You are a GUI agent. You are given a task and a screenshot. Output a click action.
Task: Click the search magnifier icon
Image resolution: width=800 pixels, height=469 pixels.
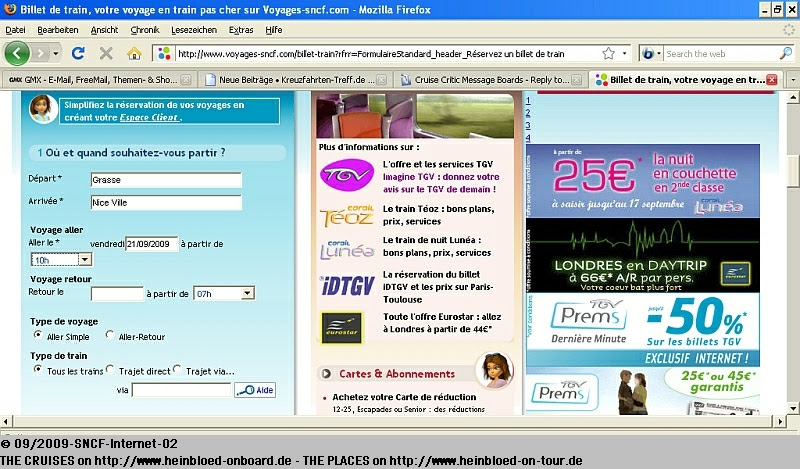point(786,53)
